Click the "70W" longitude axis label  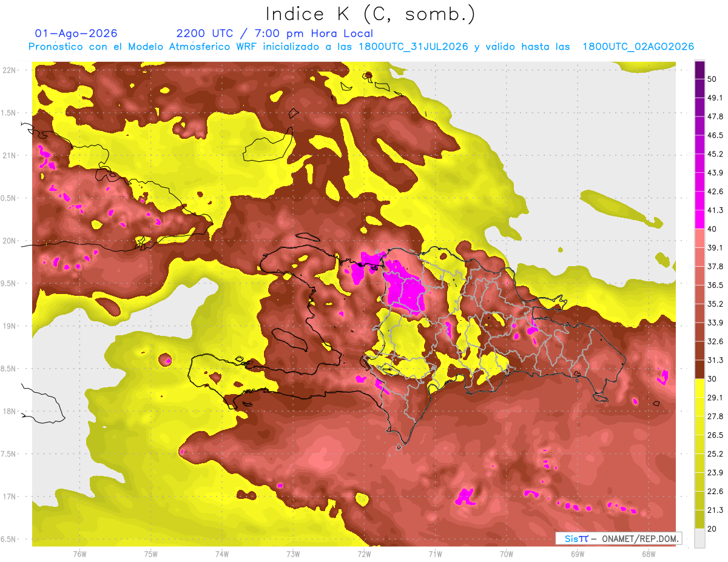(507, 554)
